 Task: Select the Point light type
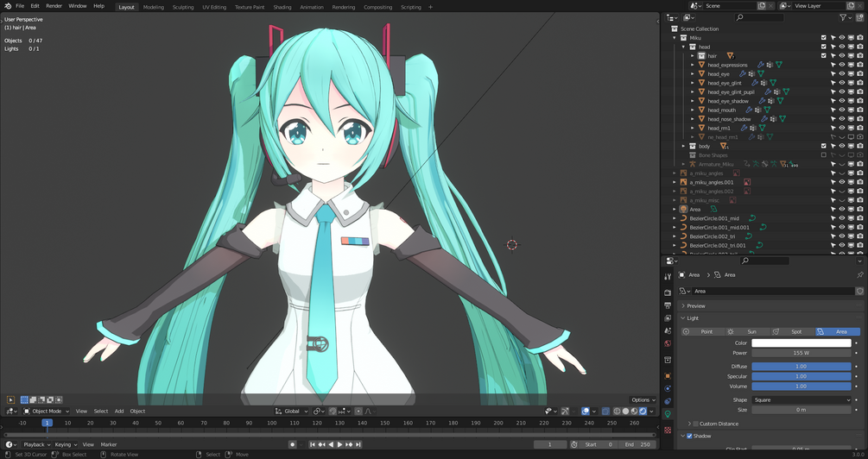pos(703,332)
